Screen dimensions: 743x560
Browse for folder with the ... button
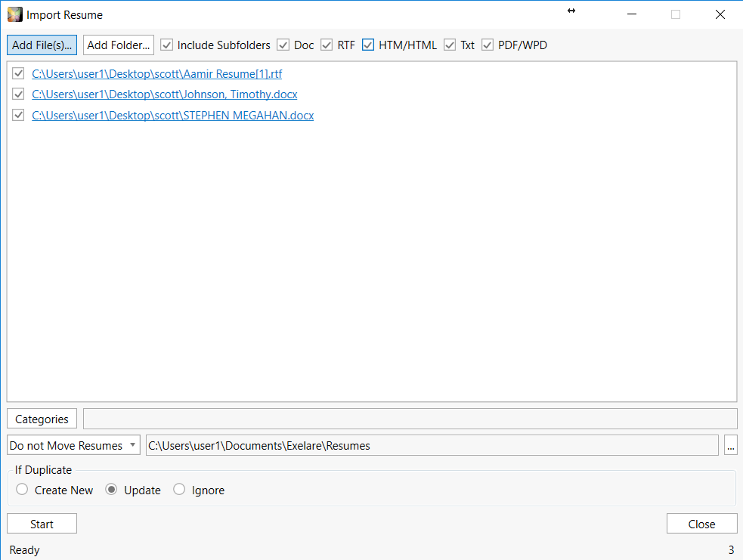731,445
